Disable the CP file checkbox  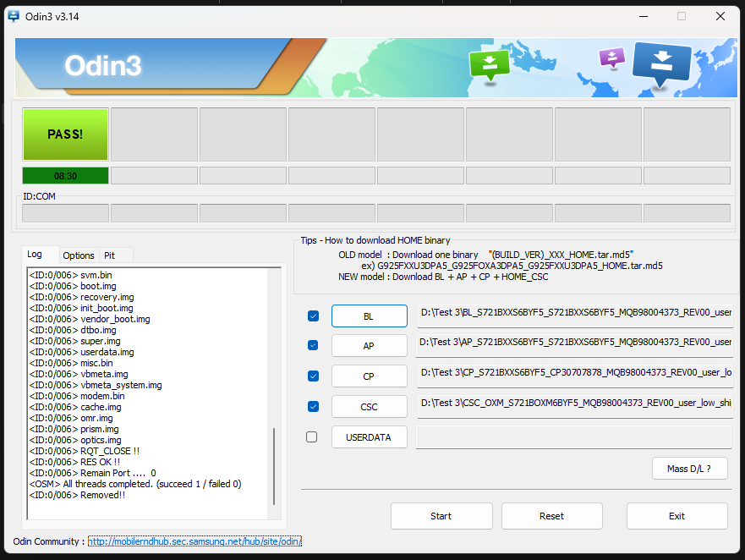(x=313, y=376)
